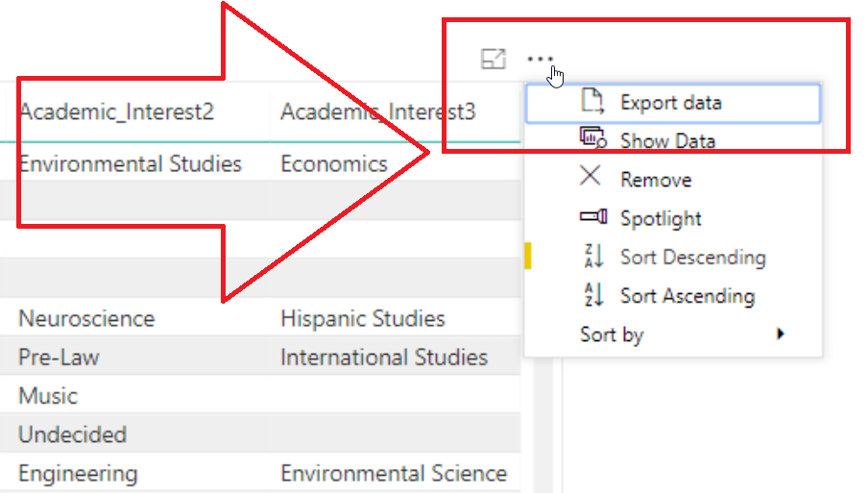Click the Focus mode icon

(494, 59)
